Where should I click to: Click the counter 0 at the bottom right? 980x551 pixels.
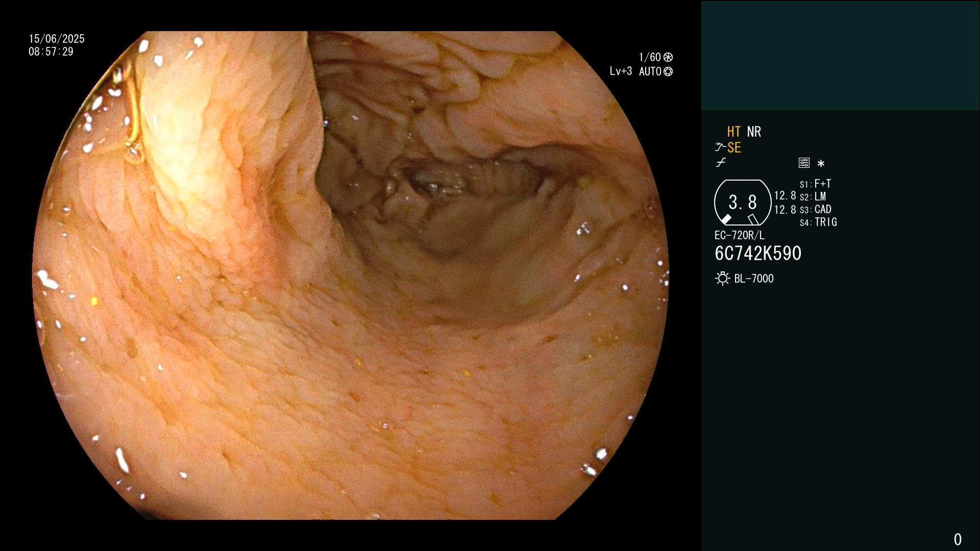coord(958,539)
